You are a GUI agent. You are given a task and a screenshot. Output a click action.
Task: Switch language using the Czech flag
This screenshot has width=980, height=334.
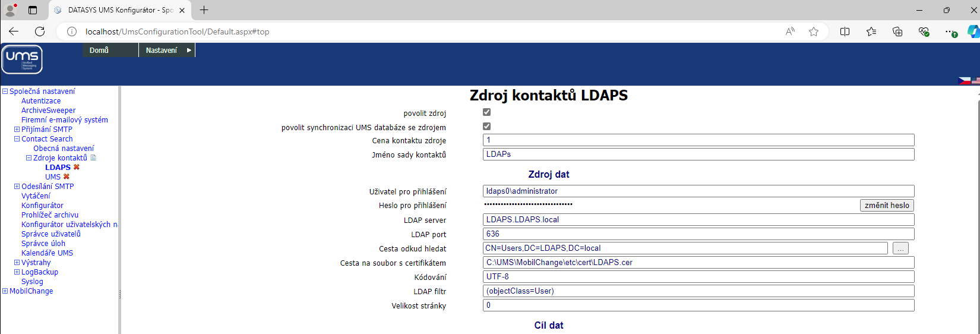click(964, 81)
